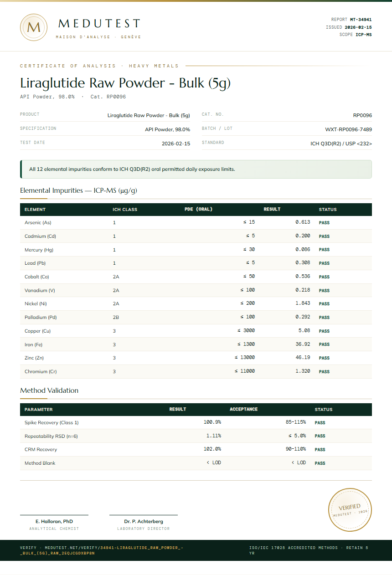Click the Method Blank row label
This screenshot has width=392, height=575.
(x=40, y=463)
